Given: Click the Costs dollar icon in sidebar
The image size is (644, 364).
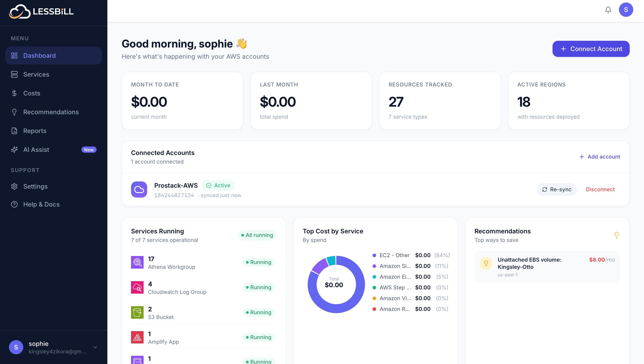Looking at the screenshot, I should click(14, 93).
